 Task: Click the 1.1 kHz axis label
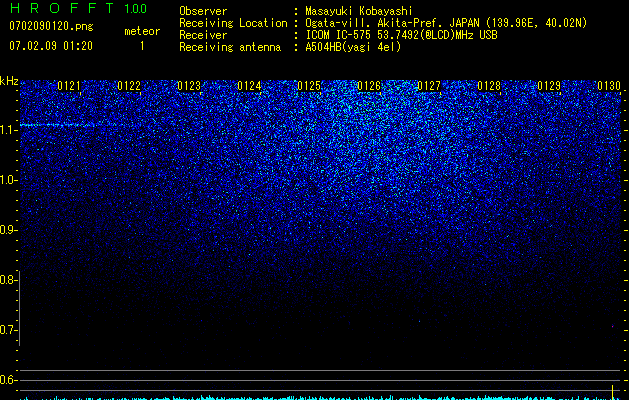(x=8, y=130)
